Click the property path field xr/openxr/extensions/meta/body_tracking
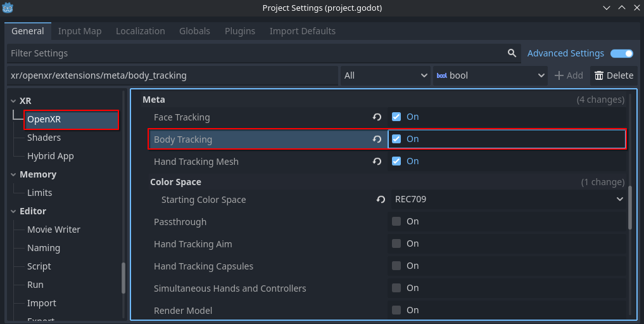 [172, 75]
